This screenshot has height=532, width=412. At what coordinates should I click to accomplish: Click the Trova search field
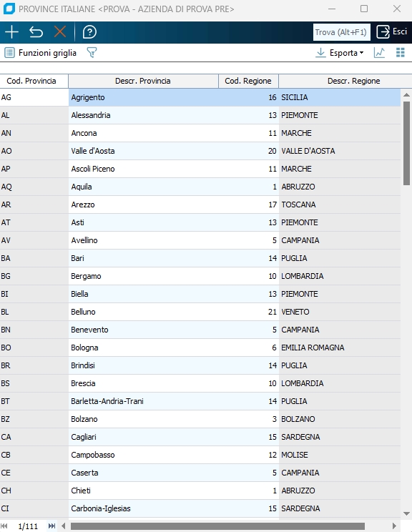(341, 32)
